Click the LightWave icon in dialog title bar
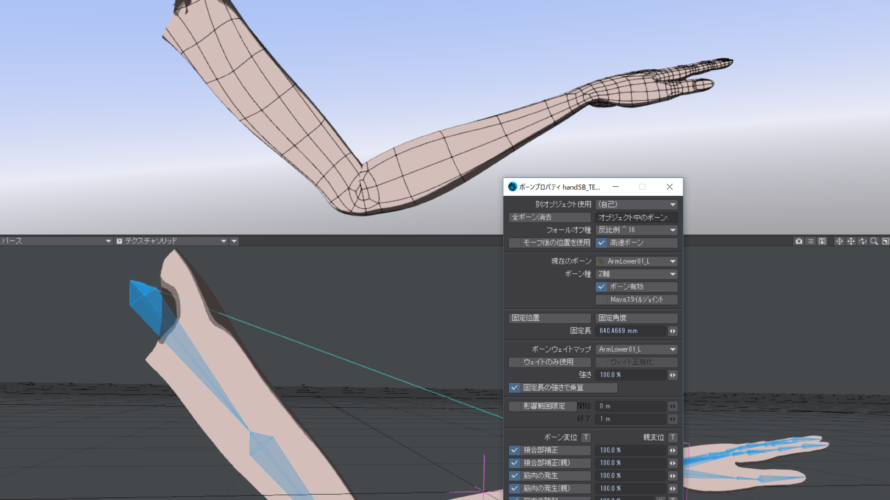The height and width of the screenshot is (500, 890). (x=512, y=187)
